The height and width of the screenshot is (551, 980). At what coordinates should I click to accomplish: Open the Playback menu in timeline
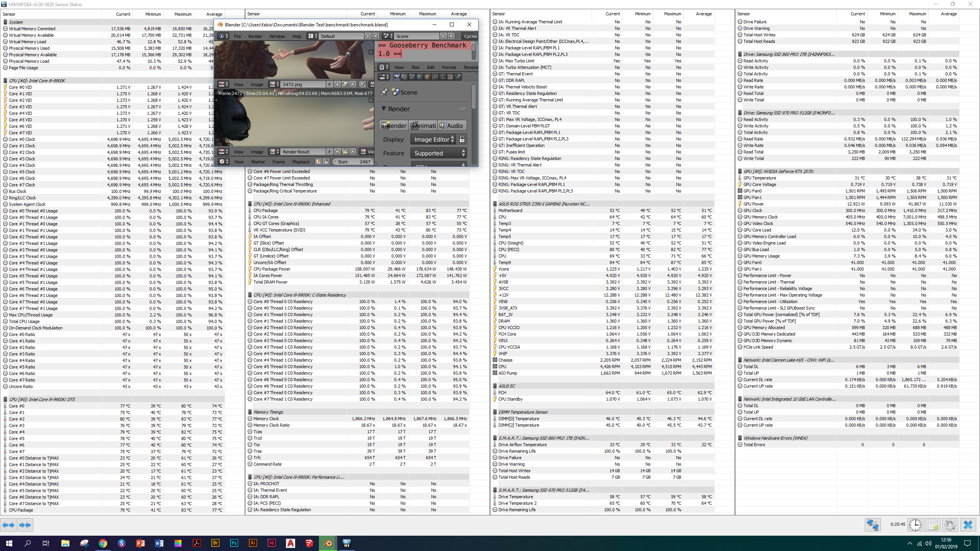tap(301, 161)
